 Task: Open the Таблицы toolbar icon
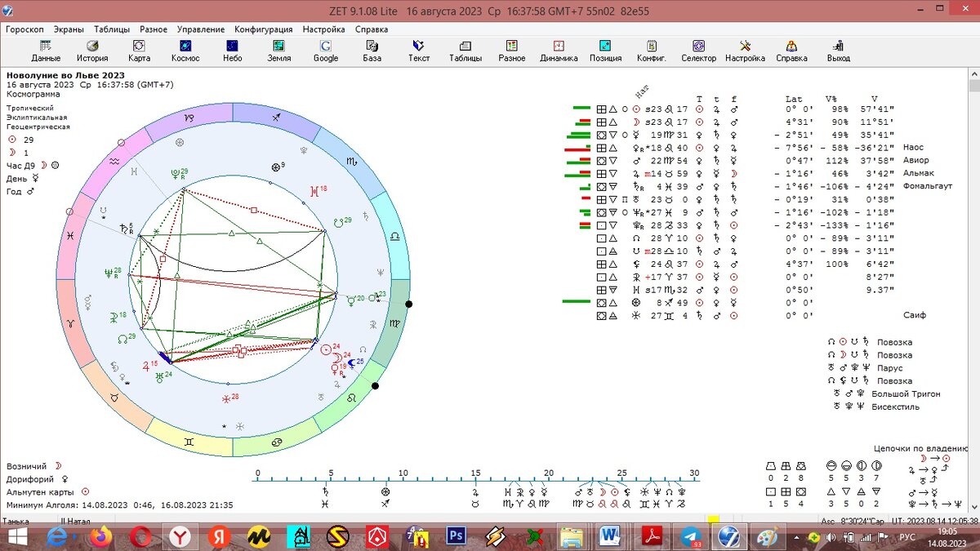(x=465, y=51)
